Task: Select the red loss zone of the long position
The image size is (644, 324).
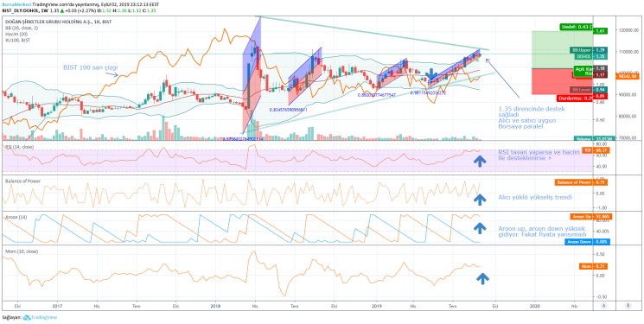Action: point(562,81)
